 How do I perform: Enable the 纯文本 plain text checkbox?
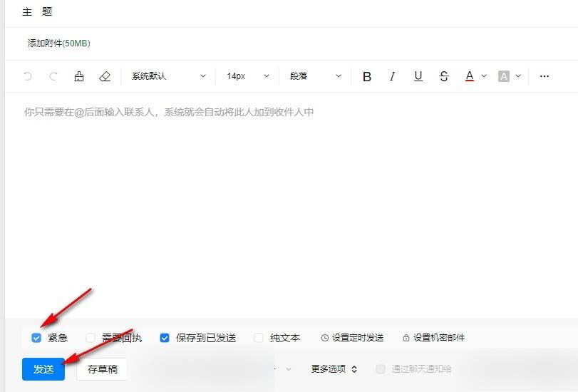[x=259, y=337]
